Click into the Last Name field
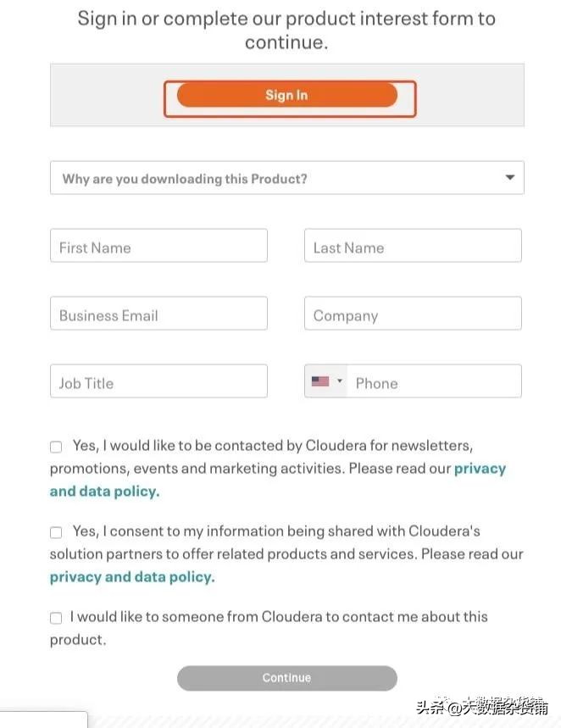This screenshot has height=728, width=561. coord(413,247)
